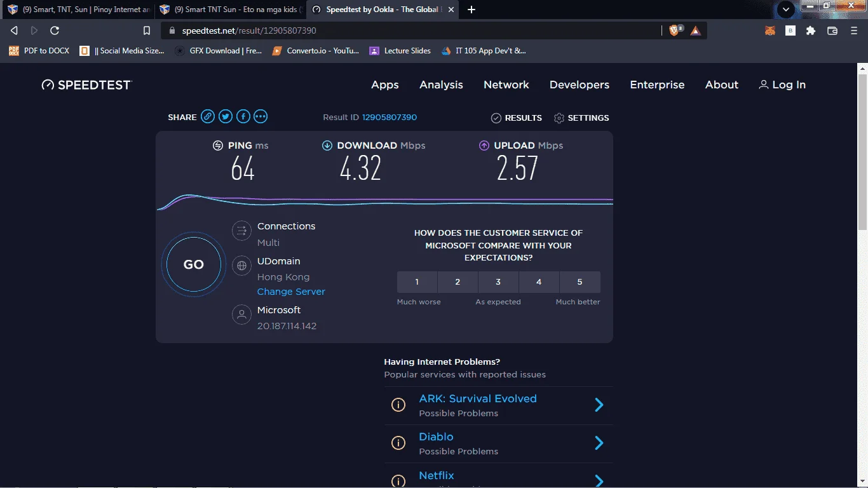Click the Connections icon
This screenshot has height=488, width=868.
[241, 231]
